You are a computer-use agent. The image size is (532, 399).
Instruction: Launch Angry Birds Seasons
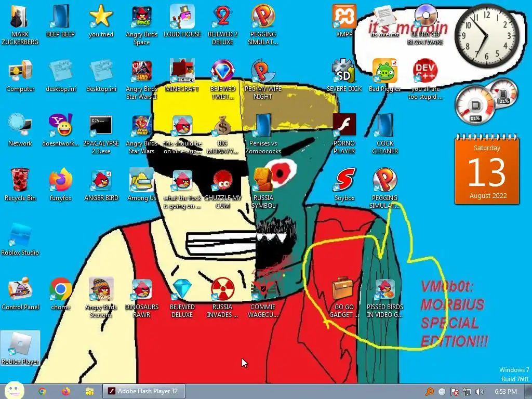coord(101,297)
